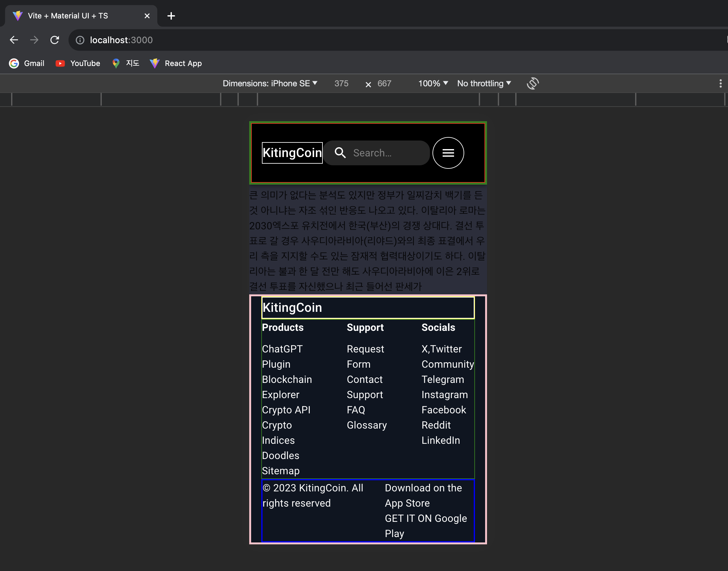Expand the No throttling dropdown
The image size is (728, 571).
[484, 83]
